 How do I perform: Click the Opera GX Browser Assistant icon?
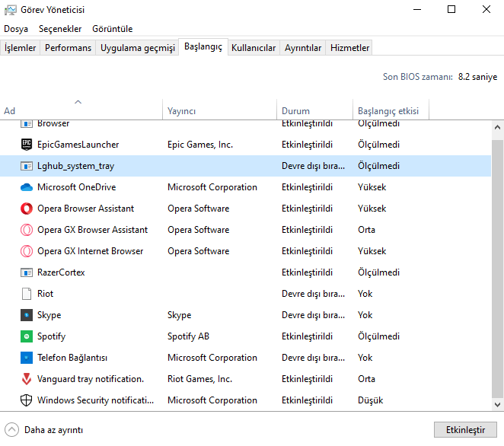27,230
